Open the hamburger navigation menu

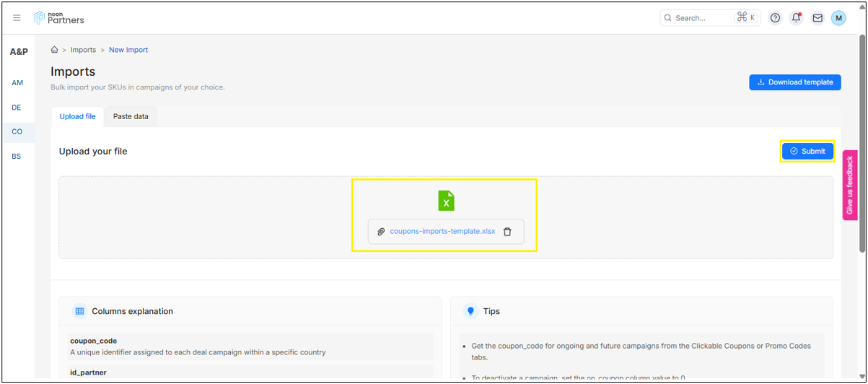pyautogui.click(x=17, y=18)
